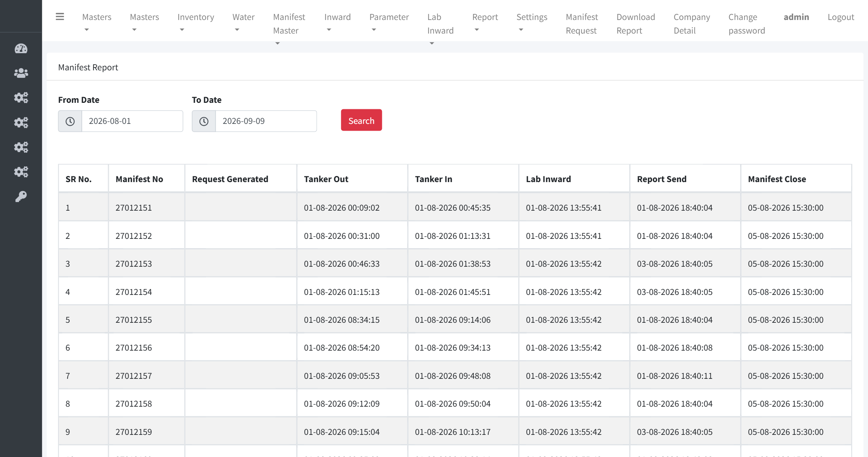The image size is (868, 457).
Task: Open the key icon in sidebar
Action: click(21, 197)
